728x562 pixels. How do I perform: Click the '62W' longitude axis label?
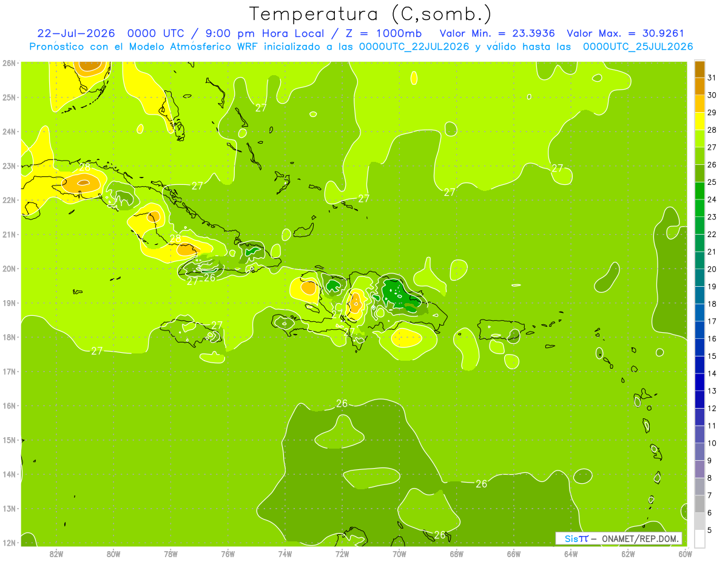coord(628,554)
